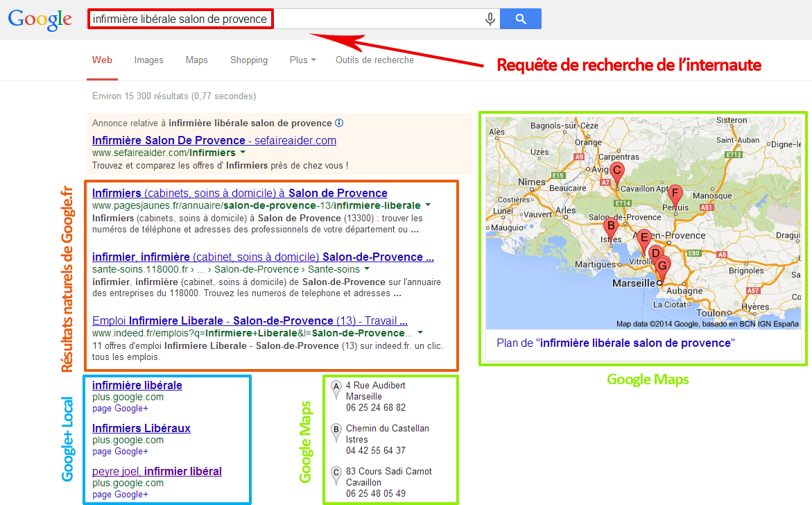
Task: Click marker C beside 83 Cours Sadi Carnot
Action: point(336,474)
